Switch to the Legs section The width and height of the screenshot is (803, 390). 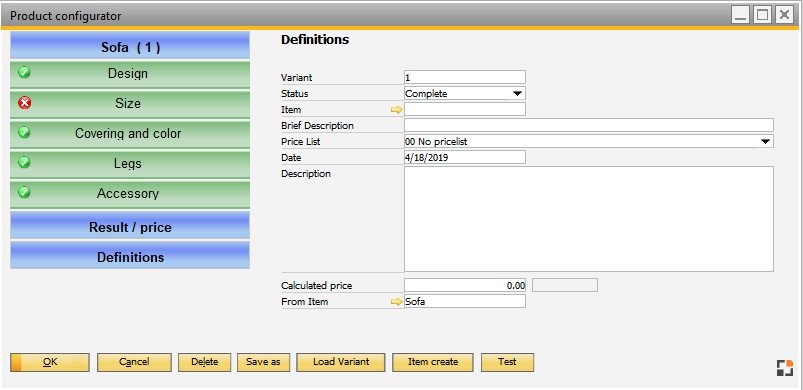pyautogui.click(x=130, y=164)
